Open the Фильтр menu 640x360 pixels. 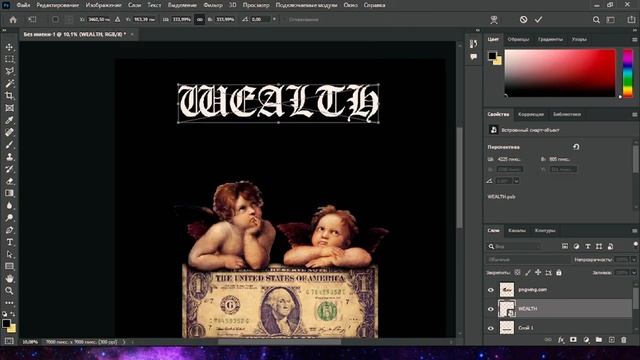(213, 5)
